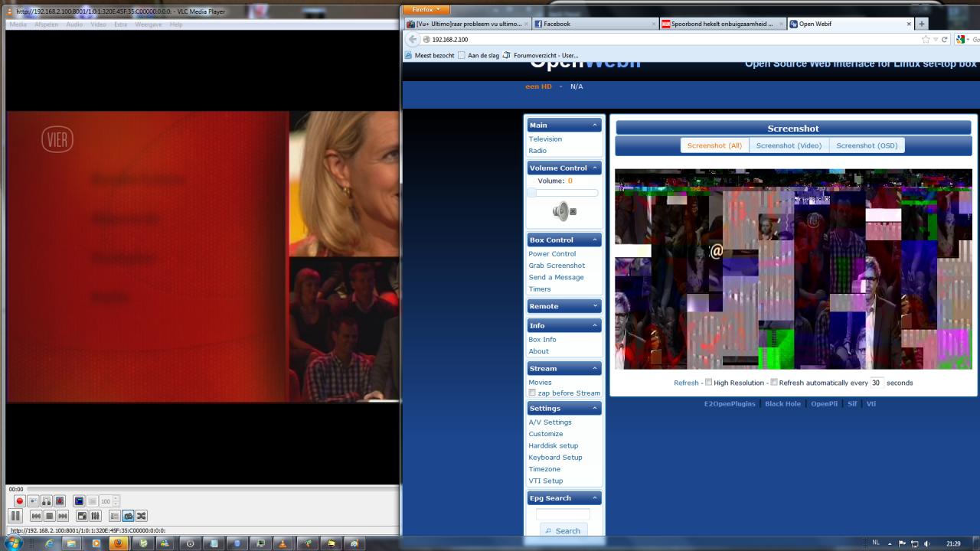Show the VLC playlist
The height and width of the screenshot is (551, 980).
115,516
